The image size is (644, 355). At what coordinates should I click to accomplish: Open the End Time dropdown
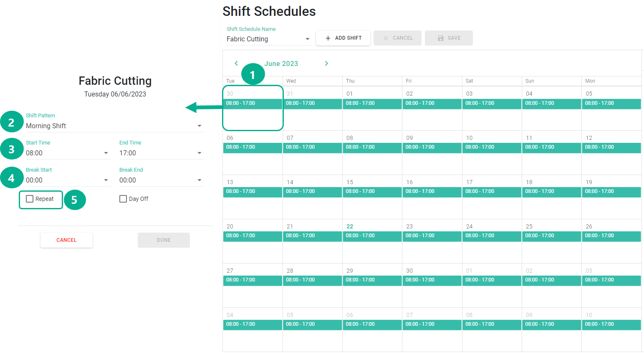[x=200, y=153]
